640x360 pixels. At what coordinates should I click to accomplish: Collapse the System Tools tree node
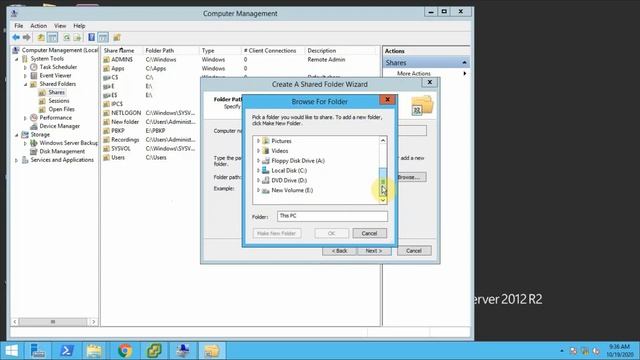pos(17,59)
